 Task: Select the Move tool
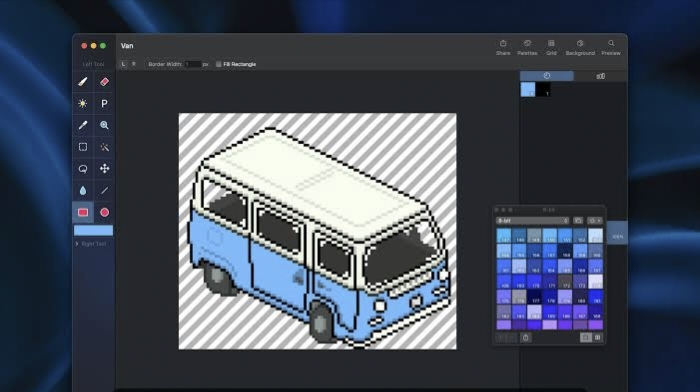coord(104,169)
